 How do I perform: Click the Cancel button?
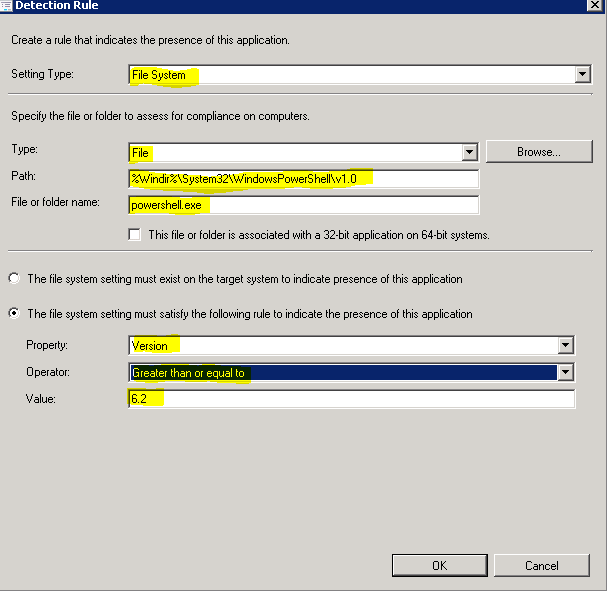[x=542, y=565]
